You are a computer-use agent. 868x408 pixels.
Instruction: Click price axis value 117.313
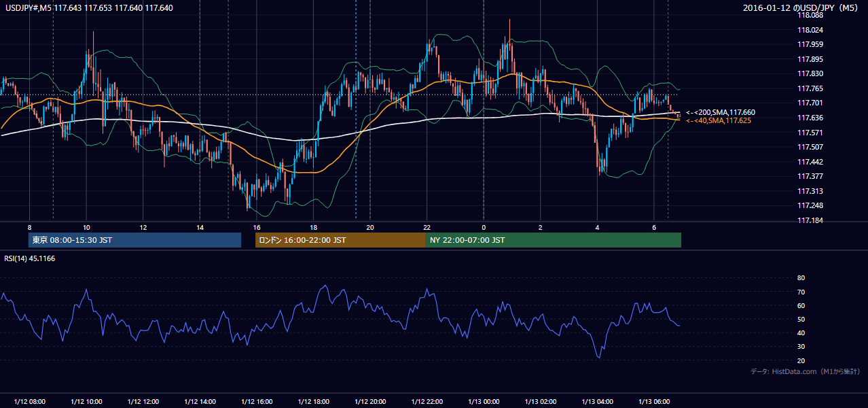810,191
